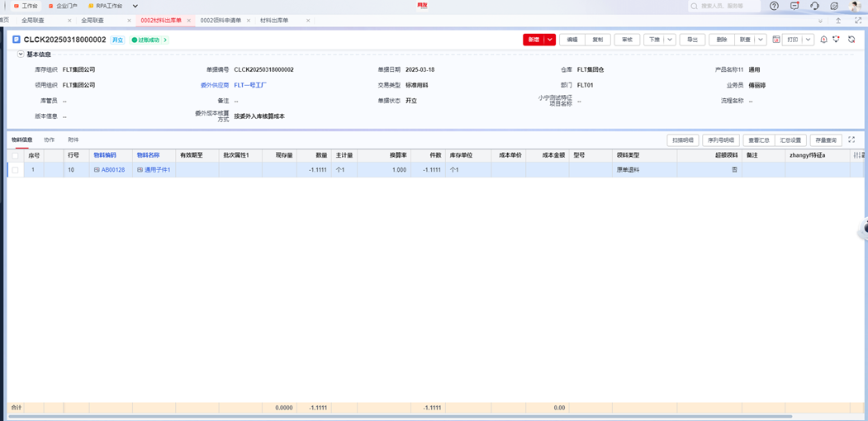868x421 pixels.
Task: Expand the workbench dropdown chevron after RPA工作台
Action: pos(135,6)
